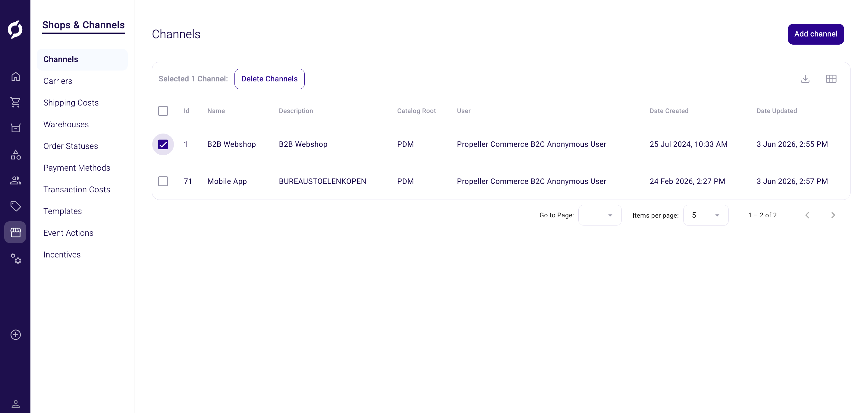Click the Propeller logo at top
Image resolution: width=868 pixels, height=413 pixels.
tap(15, 29)
